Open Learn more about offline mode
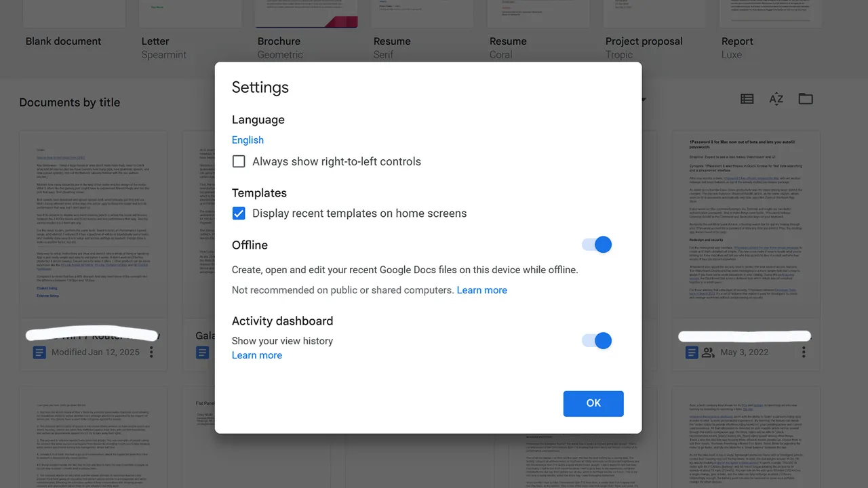The width and height of the screenshot is (868, 488). coord(482,289)
